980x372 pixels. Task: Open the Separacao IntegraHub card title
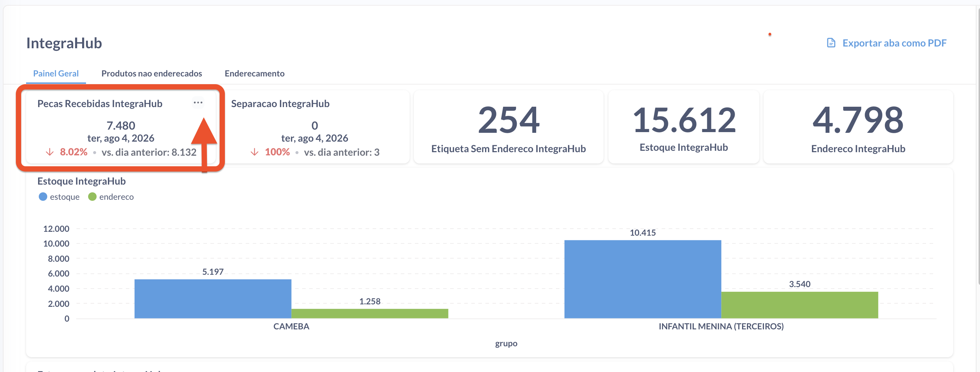click(x=280, y=104)
